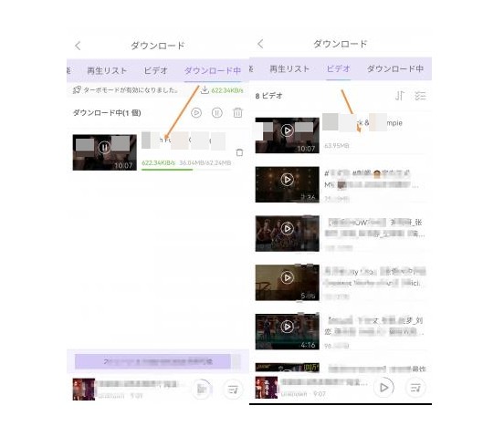Open multi-select list icon in video header
Screen dimensions: 504x437
coord(420,96)
